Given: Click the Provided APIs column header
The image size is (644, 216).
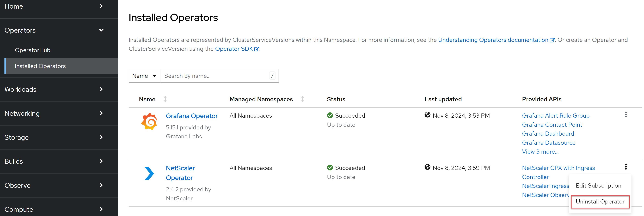Looking at the screenshot, I should tap(542, 99).
